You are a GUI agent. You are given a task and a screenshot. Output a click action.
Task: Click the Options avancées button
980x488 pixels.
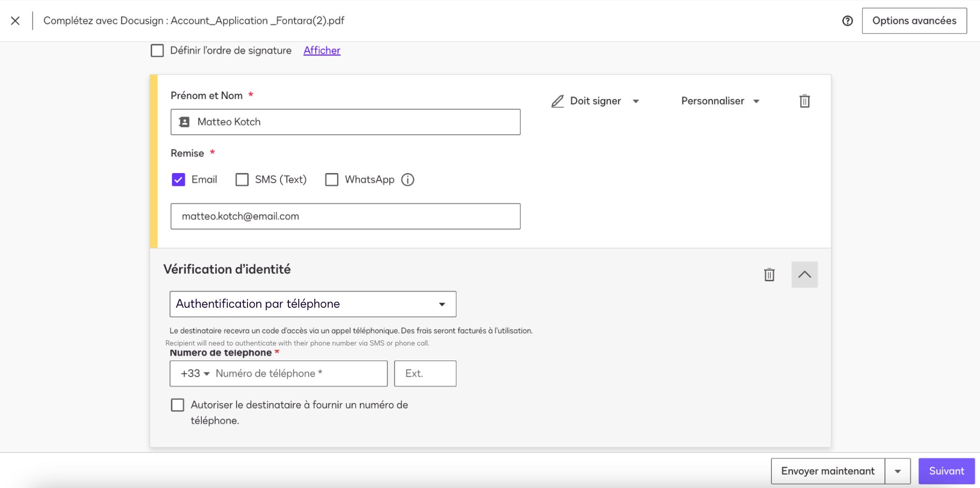tap(914, 21)
